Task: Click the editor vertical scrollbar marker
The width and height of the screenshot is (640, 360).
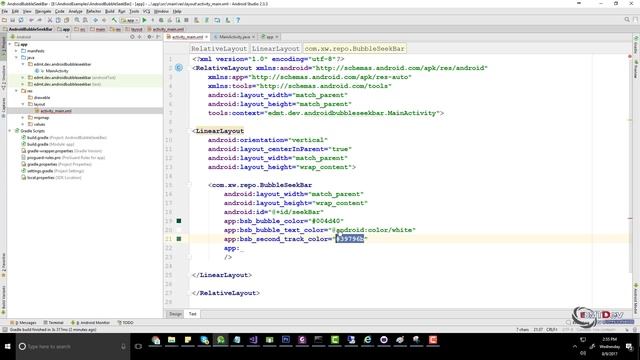Action: point(630,218)
